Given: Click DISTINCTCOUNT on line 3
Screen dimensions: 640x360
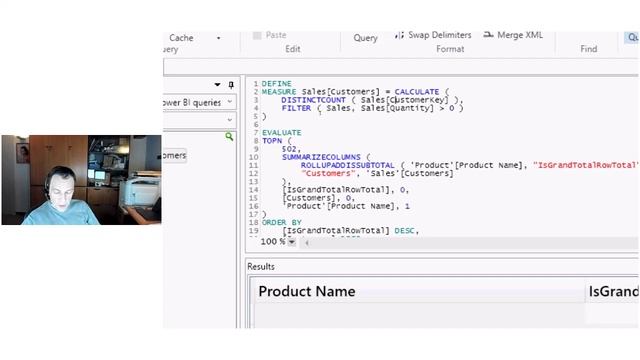Looking at the screenshot, I should point(313,100).
